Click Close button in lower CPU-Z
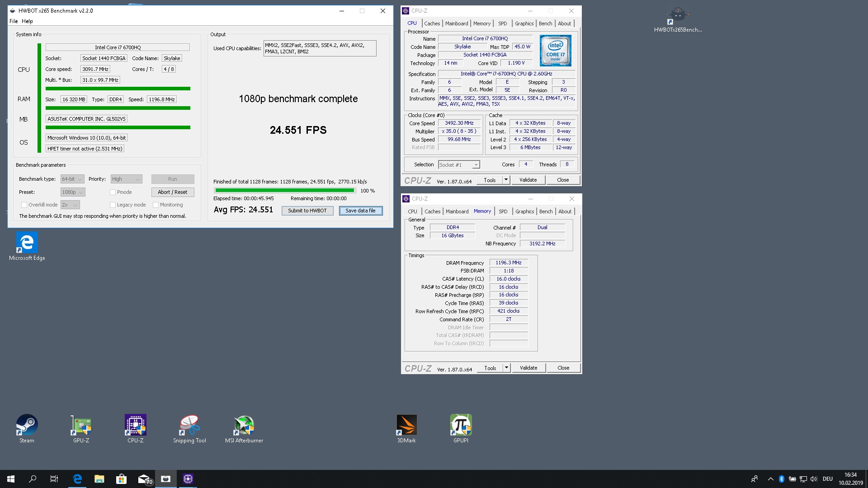Viewport: 868px width, 488px height. [x=563, y=368]
